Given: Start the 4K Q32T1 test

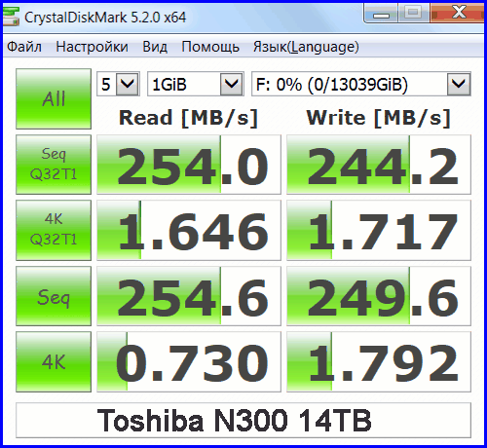Looking at the screenshot, I should pos(54,230).
